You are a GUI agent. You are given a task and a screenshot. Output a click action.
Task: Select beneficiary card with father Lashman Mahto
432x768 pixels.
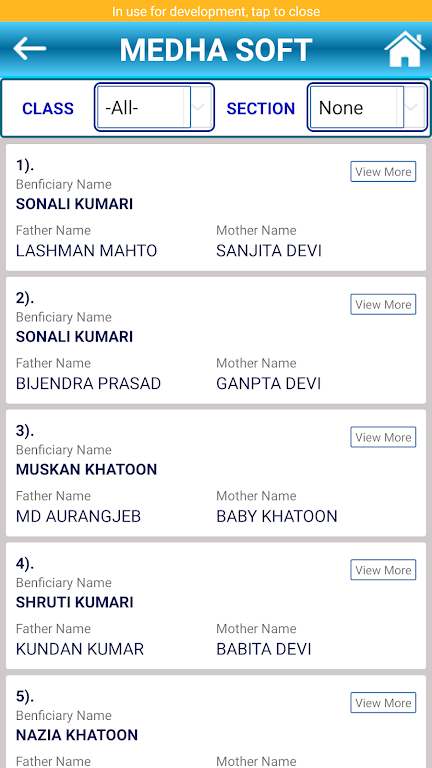(216, 207)
